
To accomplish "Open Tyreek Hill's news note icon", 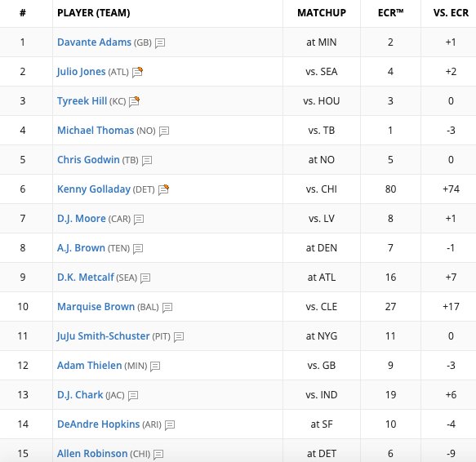I will pos(134,101).
